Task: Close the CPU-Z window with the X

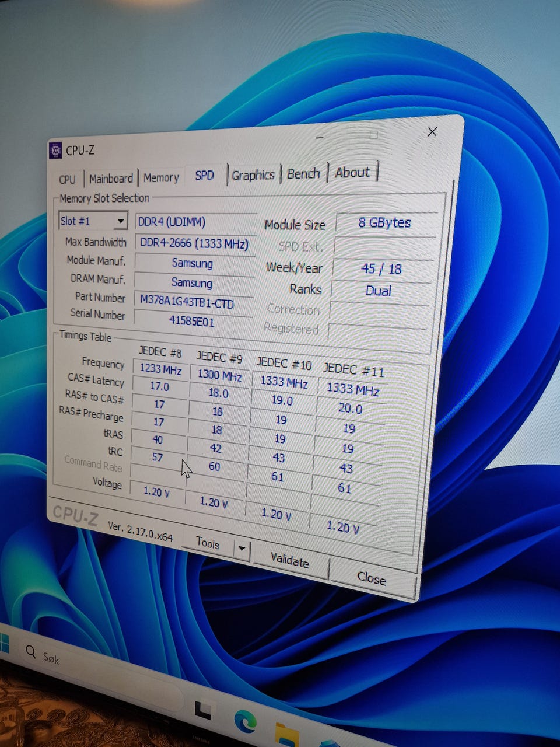Action: tap(432, 132)
